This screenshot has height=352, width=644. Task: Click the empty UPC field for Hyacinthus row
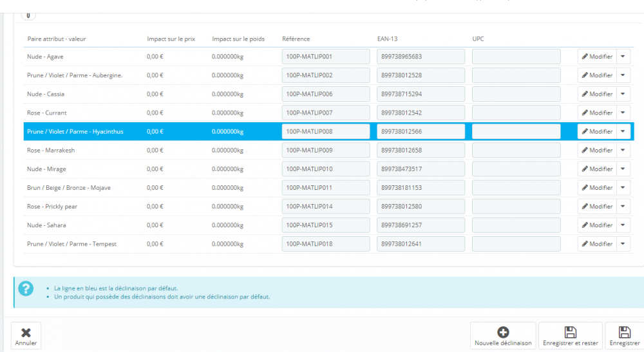coord(516,132)
